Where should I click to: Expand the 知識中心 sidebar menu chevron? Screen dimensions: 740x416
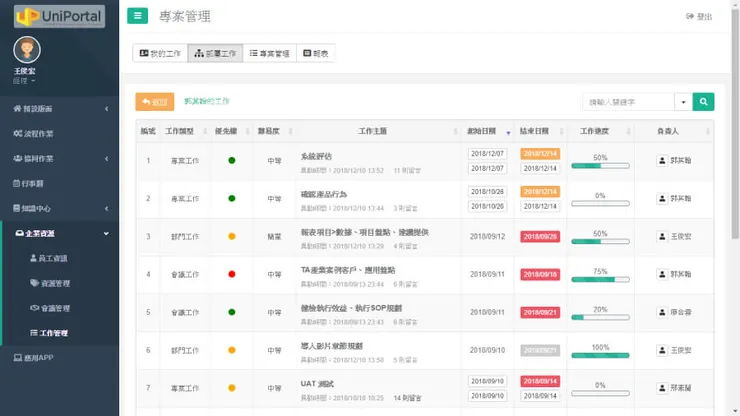pos(107,208)
